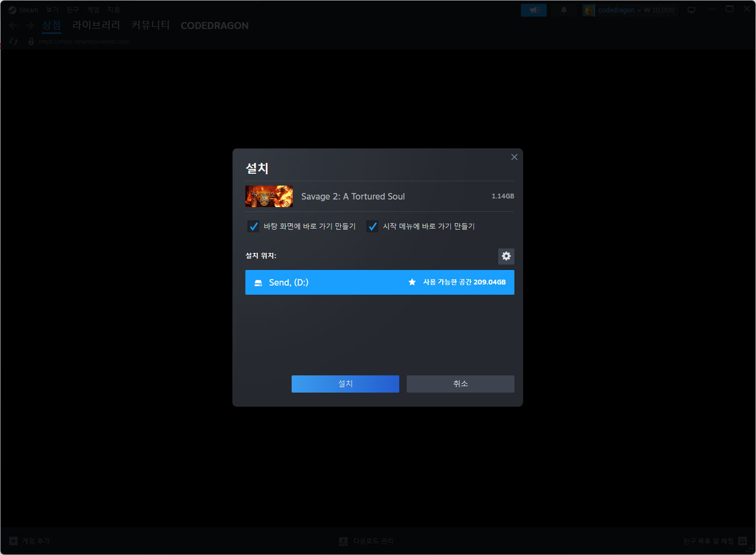
Task: Open the CODEDRAGON profile tab
Action: [215, 25]
